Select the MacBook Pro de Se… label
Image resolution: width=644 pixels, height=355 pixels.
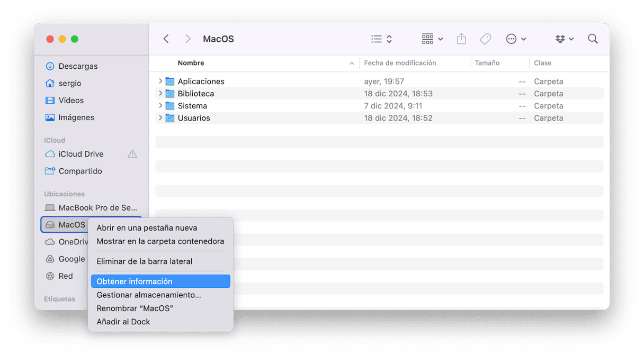pos(98,208)
